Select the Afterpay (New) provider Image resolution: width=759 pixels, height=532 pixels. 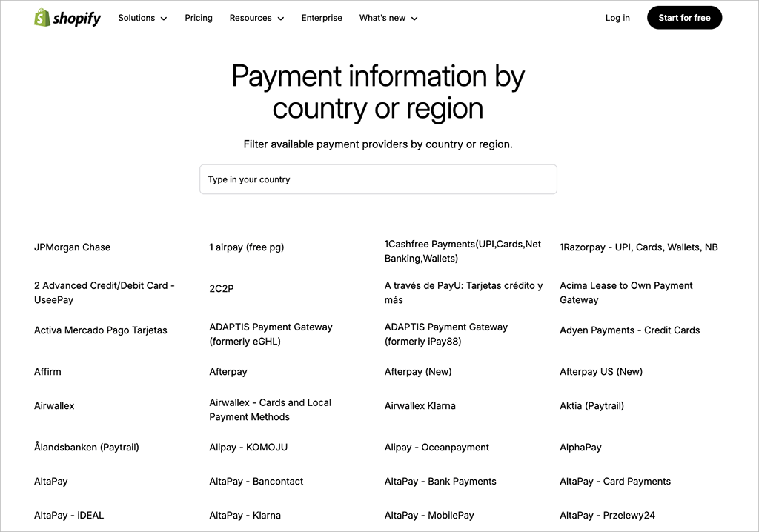418,372
